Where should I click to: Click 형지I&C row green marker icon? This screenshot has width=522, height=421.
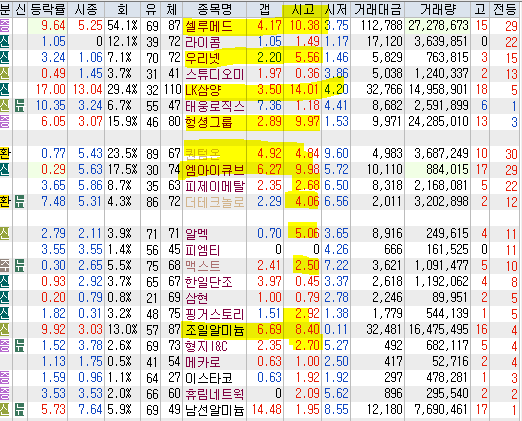click(20, 346)
